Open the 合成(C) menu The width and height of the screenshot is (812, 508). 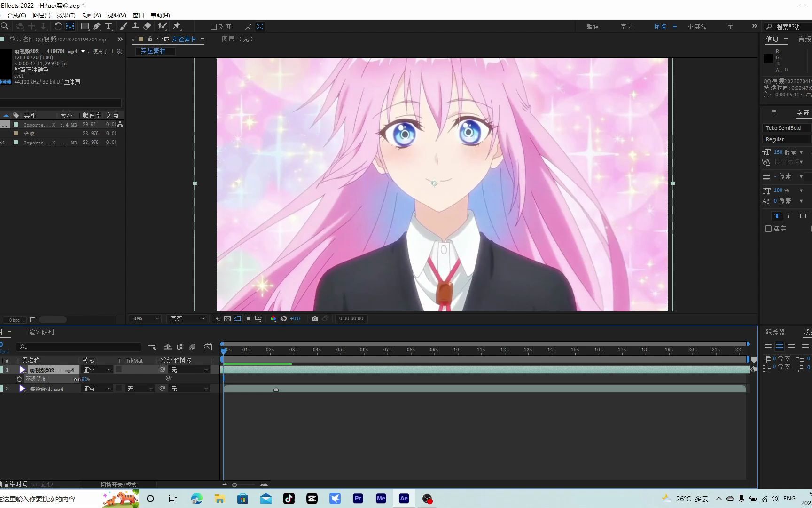17,16
